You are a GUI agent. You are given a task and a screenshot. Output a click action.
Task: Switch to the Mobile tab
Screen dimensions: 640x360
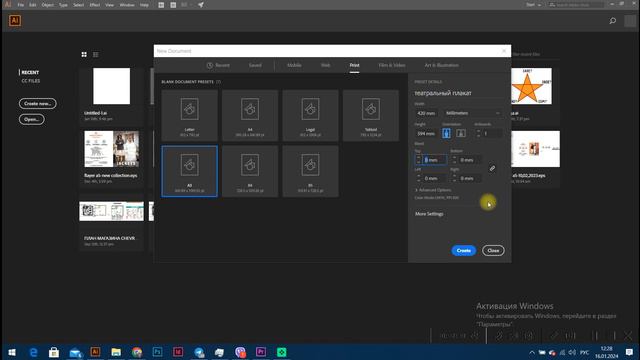(x=294, y=65)
